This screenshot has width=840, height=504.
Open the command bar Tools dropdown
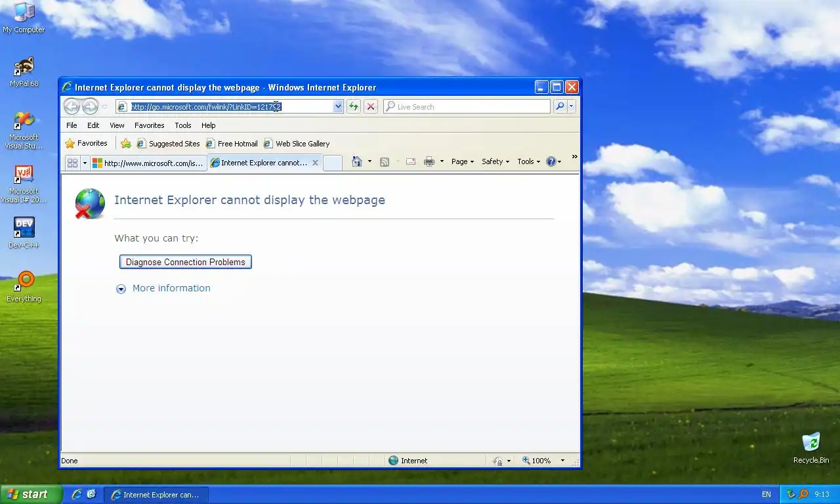click(x=528, y=161)
